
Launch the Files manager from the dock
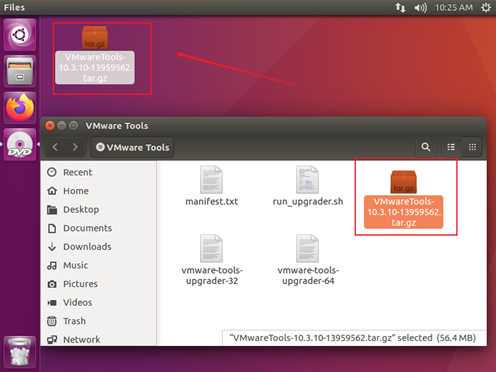tap(20, 71)
